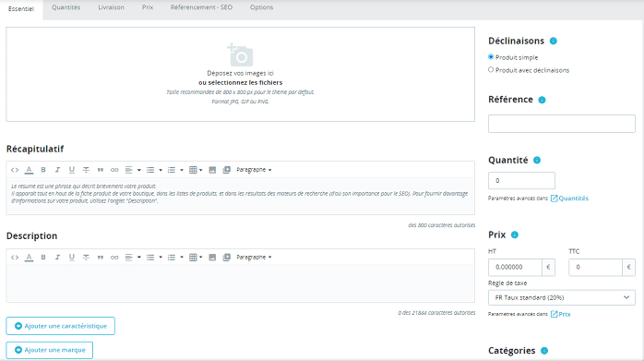Toggle bold in Description editor
The width and height of the screenshot is (644, 361).
(43, 258)
